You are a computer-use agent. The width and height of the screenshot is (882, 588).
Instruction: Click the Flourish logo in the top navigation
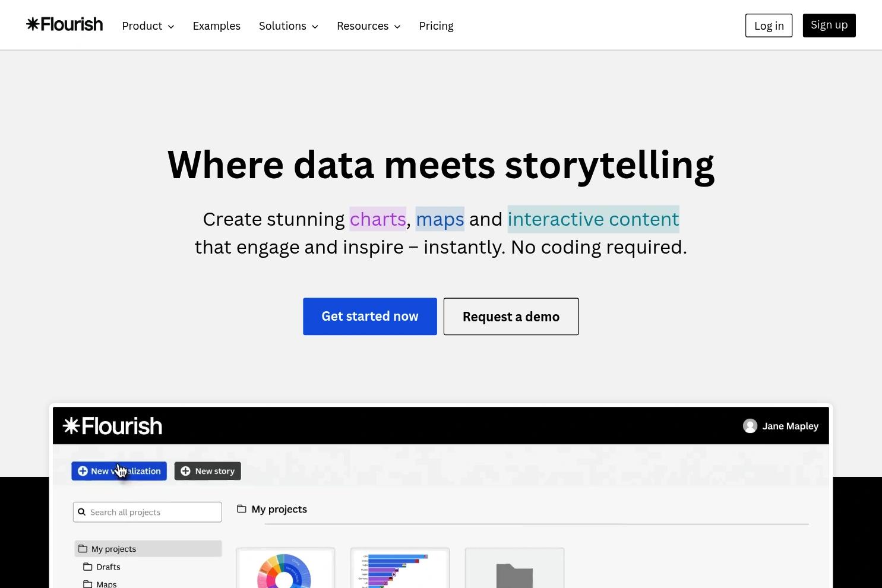(x=65, y=24)
